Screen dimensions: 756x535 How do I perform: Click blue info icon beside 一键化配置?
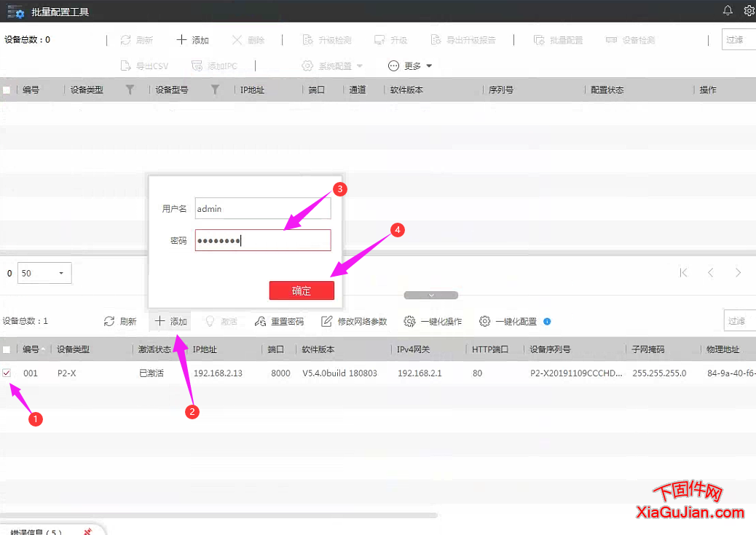tap(547, 322)
